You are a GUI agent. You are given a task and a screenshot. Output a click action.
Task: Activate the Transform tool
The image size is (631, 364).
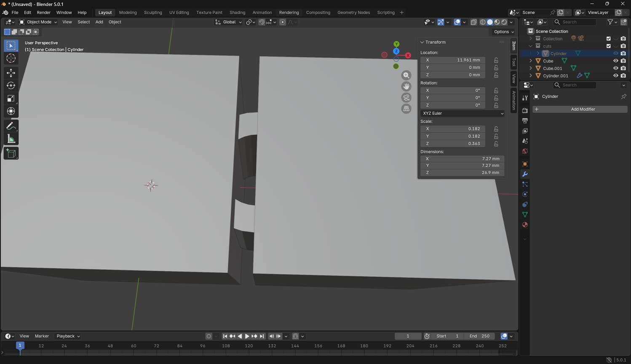pyautogui.click(x=11, y=111)
